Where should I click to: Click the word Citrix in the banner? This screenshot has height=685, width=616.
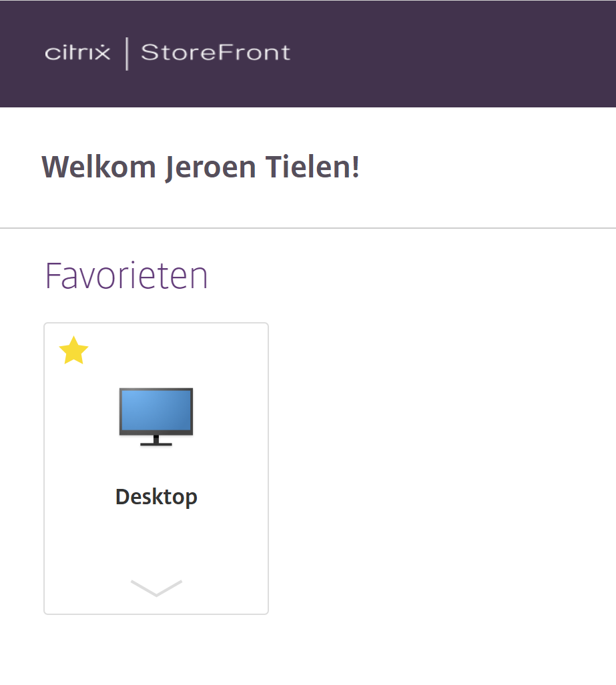(77, 53)
